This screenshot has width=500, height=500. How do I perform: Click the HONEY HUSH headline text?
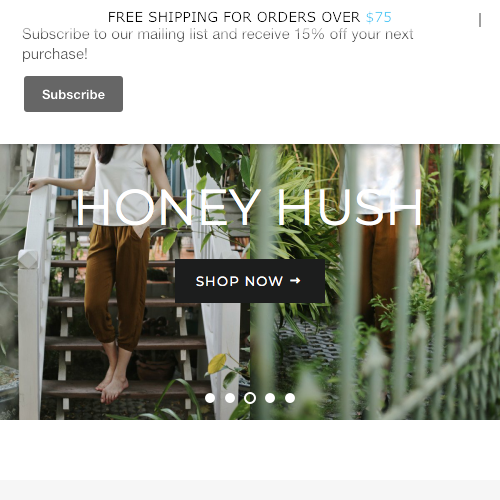click(249, 207)
